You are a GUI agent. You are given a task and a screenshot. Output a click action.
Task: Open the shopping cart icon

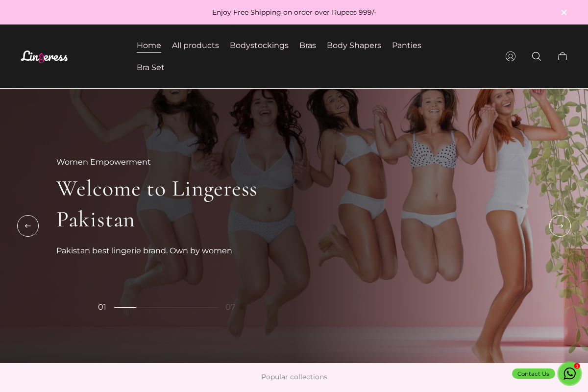(563, 56)
